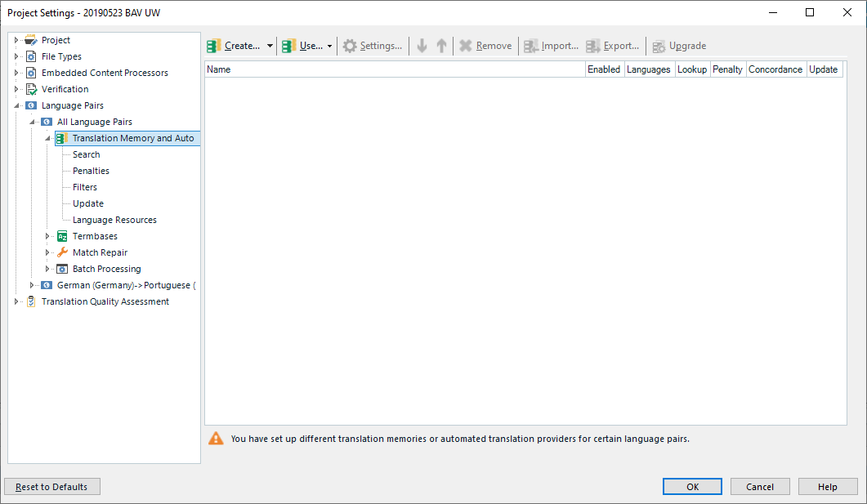Select Filters in the settings tree
Viewport: 867px width, 504px height.
coord(85,187)
